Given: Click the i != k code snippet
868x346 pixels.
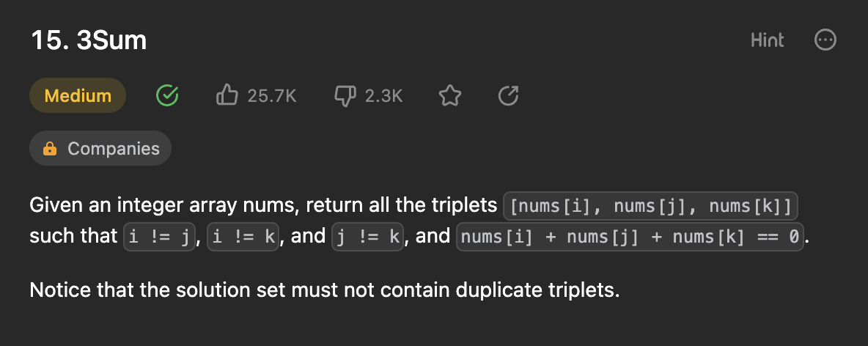Looking at the screenshot, I should coord(243,236).
